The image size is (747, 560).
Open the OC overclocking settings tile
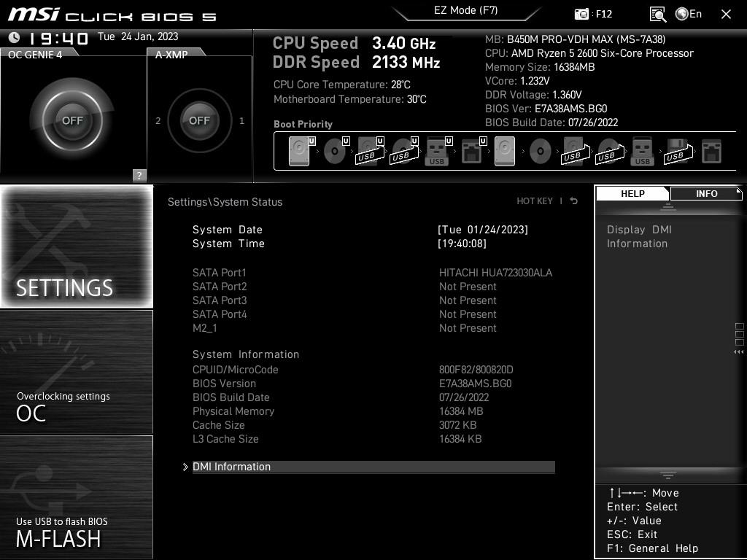coord(77,372)
